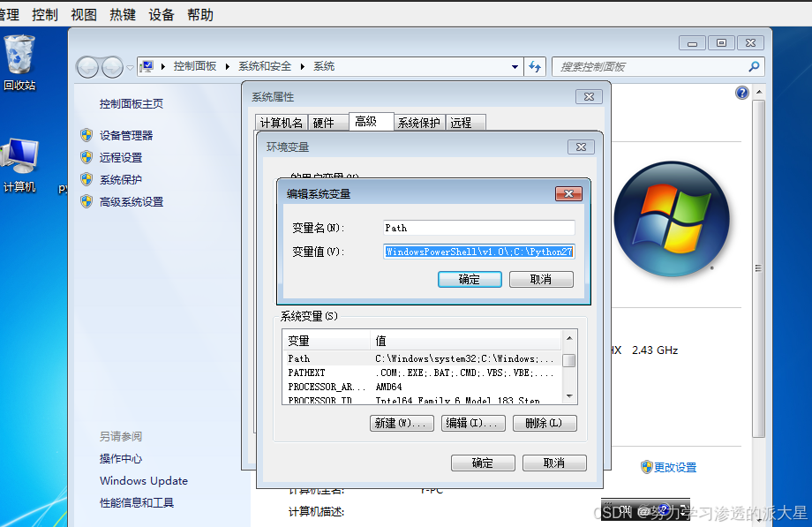Open 性能信息和工具 link
This screenshot has width=812, height=527.
point(137,502)
